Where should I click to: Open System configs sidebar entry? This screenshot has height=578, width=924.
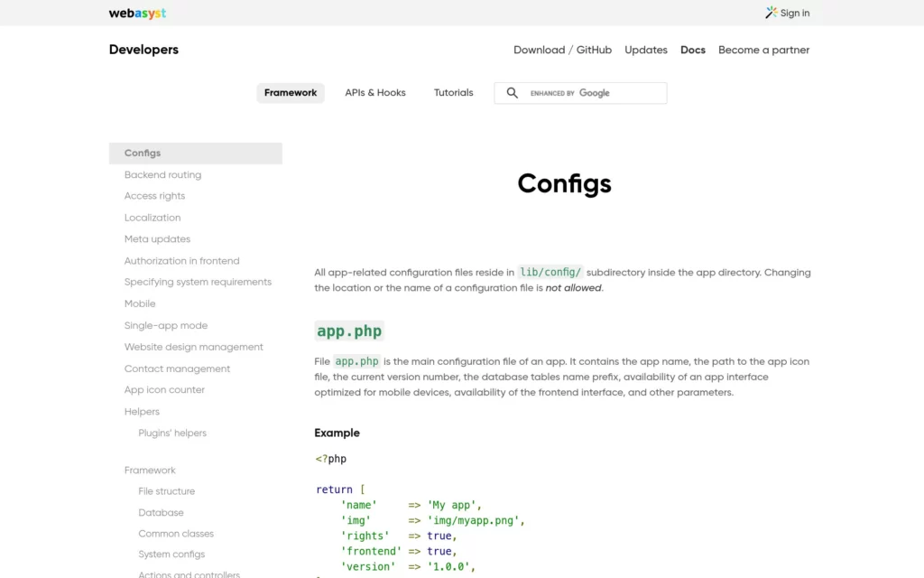pyautogui.click(x=171, y=555)
